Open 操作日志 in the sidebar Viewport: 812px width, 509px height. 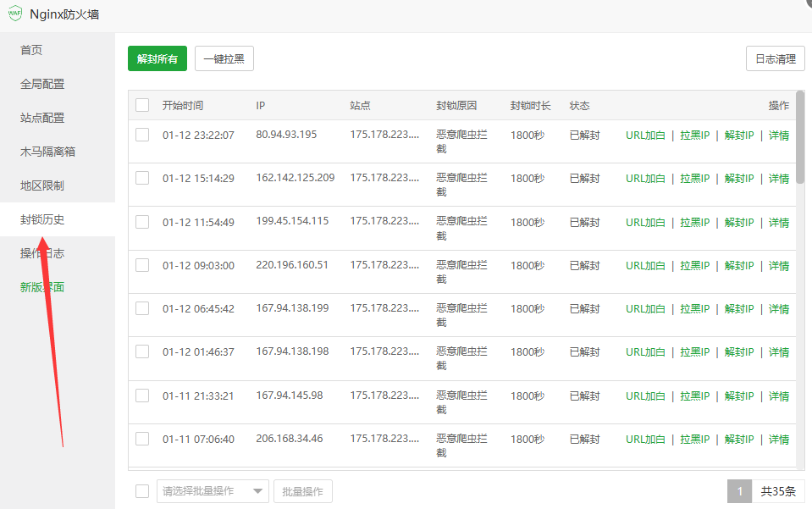[42, 253]
